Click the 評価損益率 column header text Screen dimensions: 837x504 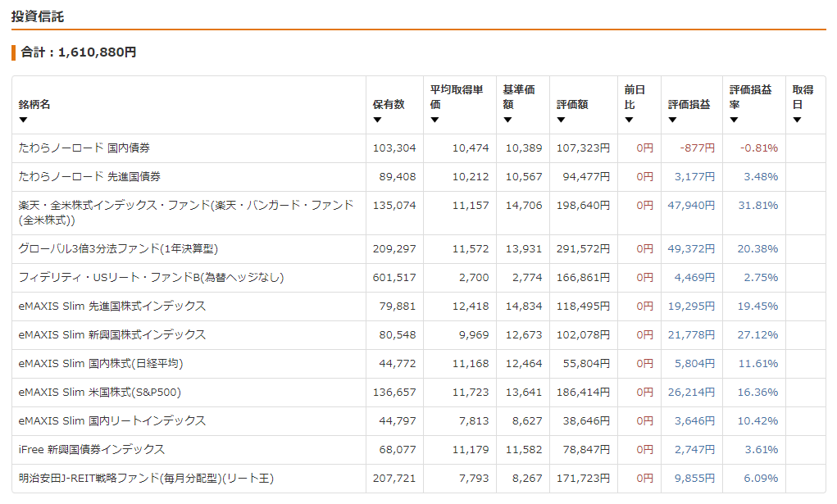[751, 98]
